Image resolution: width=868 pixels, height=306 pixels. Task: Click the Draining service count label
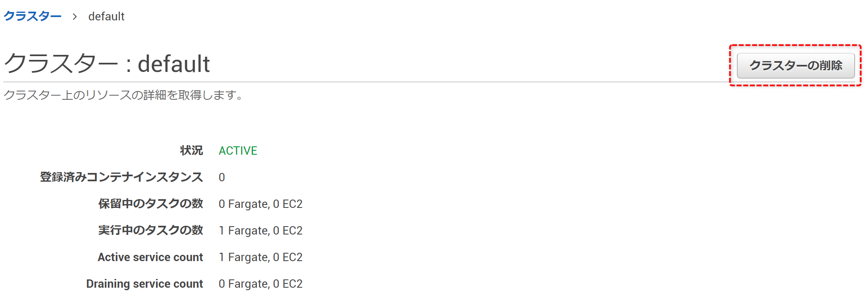[144, 284]
